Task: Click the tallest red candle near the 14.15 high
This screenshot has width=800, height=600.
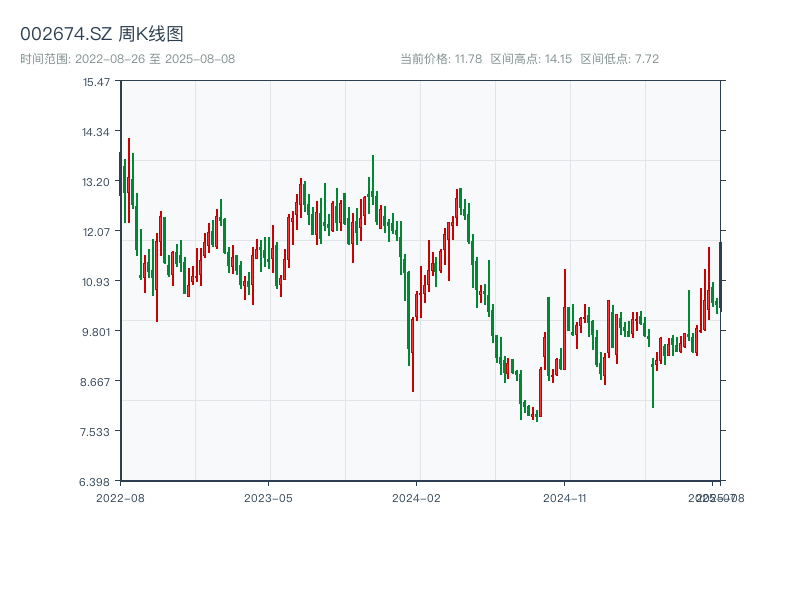Action: click(129, 180)
